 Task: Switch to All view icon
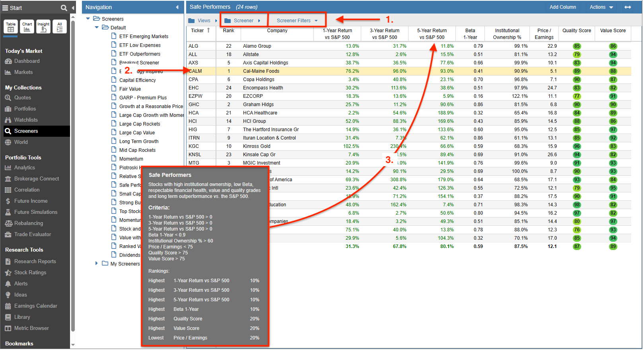point(60,27)
